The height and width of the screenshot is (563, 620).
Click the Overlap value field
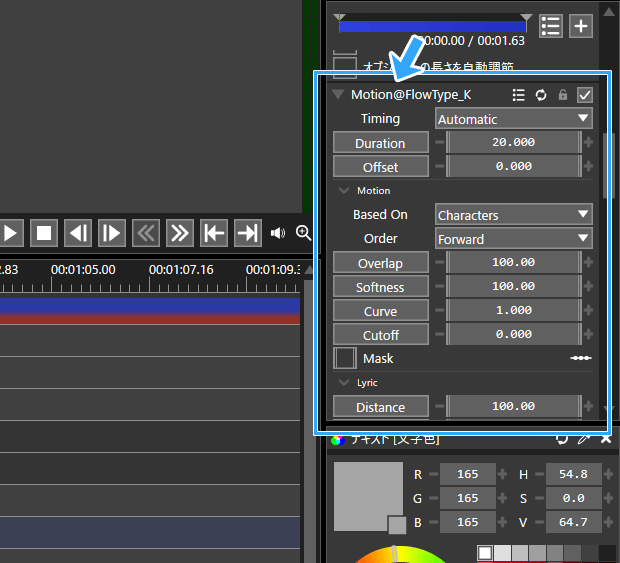point(514,263)
